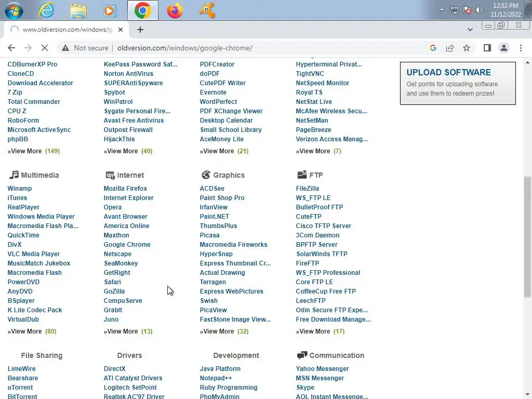Open the network icon in the tray

[454, 10]
